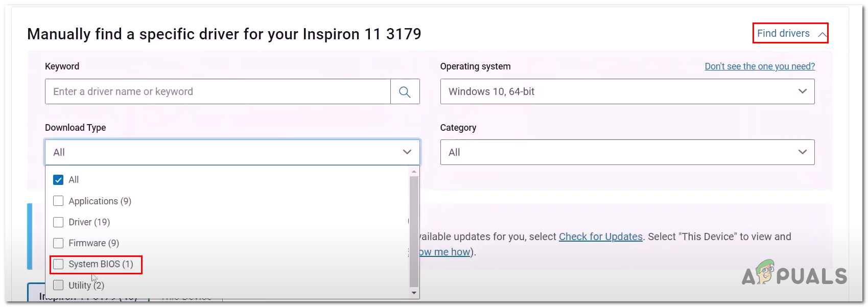Expand the Category dropdown
The image size is (868, 307).
tap(627, 152)
